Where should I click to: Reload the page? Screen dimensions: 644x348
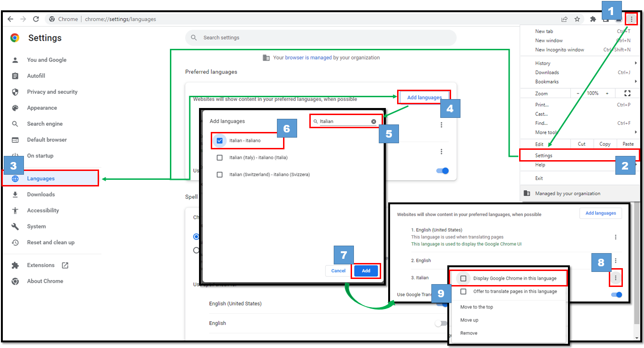[x=37, y=19]
